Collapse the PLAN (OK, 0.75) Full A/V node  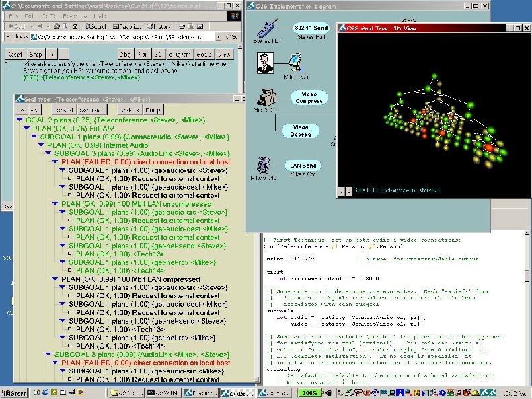coord(27,129)
